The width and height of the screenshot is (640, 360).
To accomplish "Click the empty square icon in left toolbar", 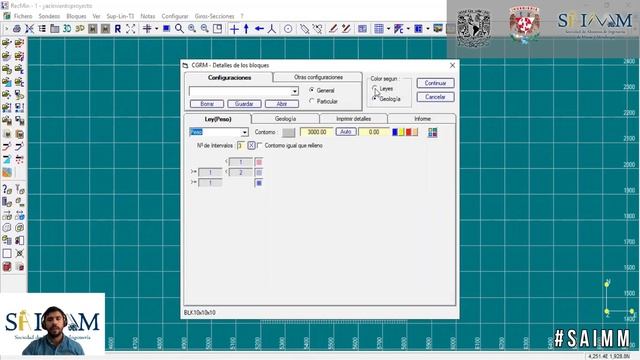I will tap(7, 253).
